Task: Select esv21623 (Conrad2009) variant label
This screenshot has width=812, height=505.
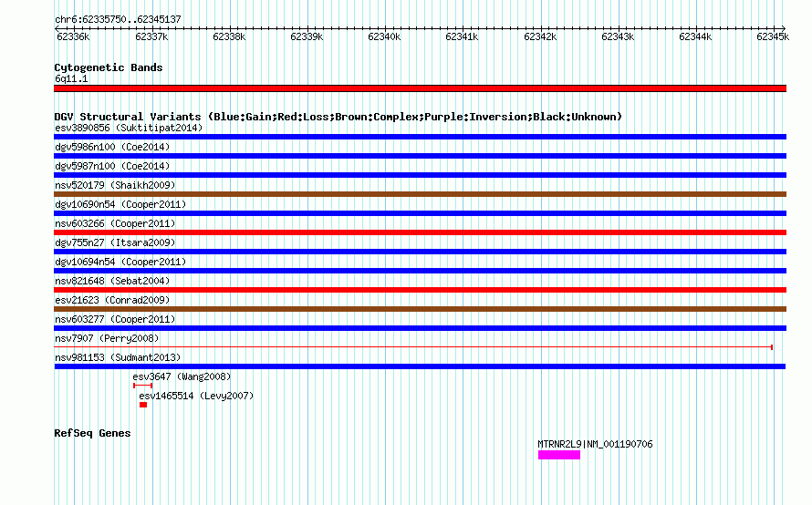Action: pyautogui.click(x=112, y=300)
